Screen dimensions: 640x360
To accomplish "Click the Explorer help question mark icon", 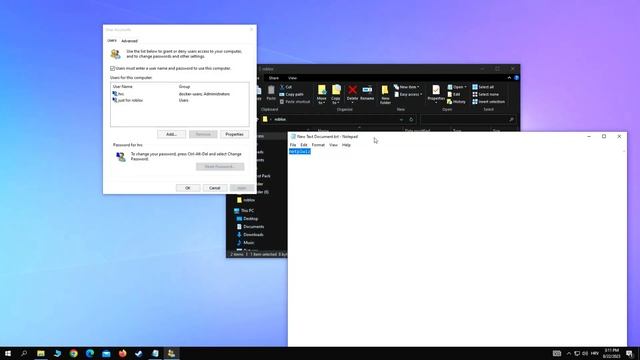I will 516,78.
